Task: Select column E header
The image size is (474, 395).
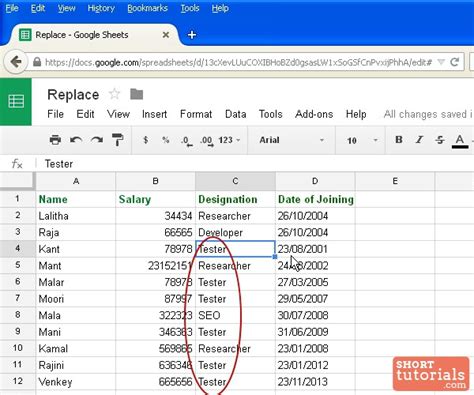Action: 395,181
